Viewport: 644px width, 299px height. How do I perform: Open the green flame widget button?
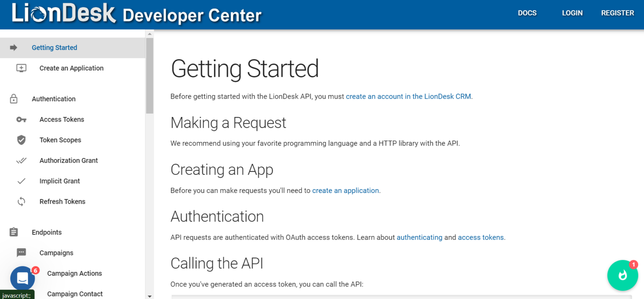(623, 276)
